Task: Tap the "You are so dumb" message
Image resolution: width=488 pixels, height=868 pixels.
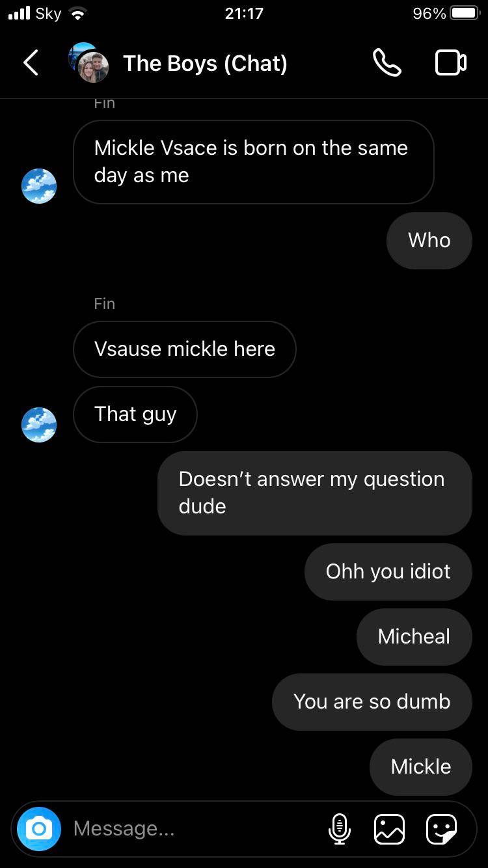Action: (372, 701)
